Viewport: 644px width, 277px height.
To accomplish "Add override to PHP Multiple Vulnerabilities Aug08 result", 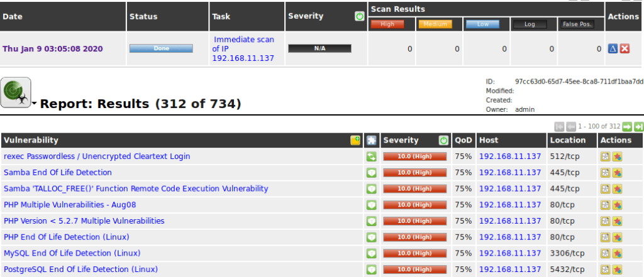I will coord(617,205).
